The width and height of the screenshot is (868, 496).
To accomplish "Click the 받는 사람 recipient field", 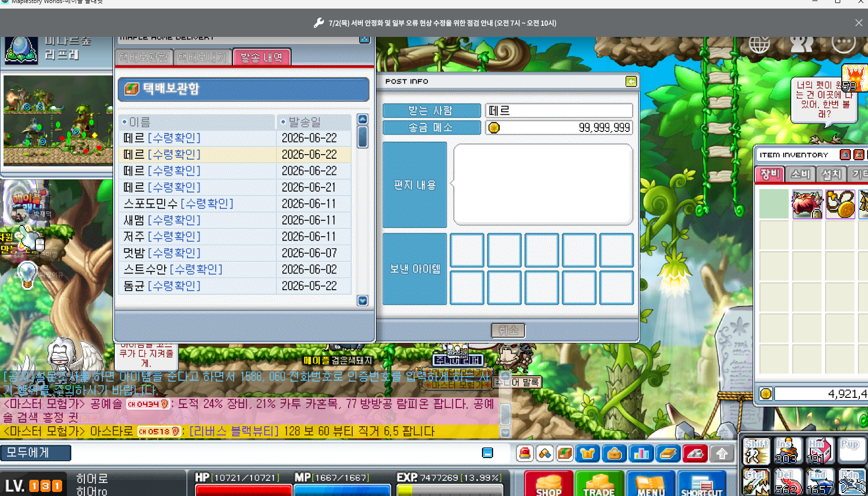I will click(x=559, y=111).
